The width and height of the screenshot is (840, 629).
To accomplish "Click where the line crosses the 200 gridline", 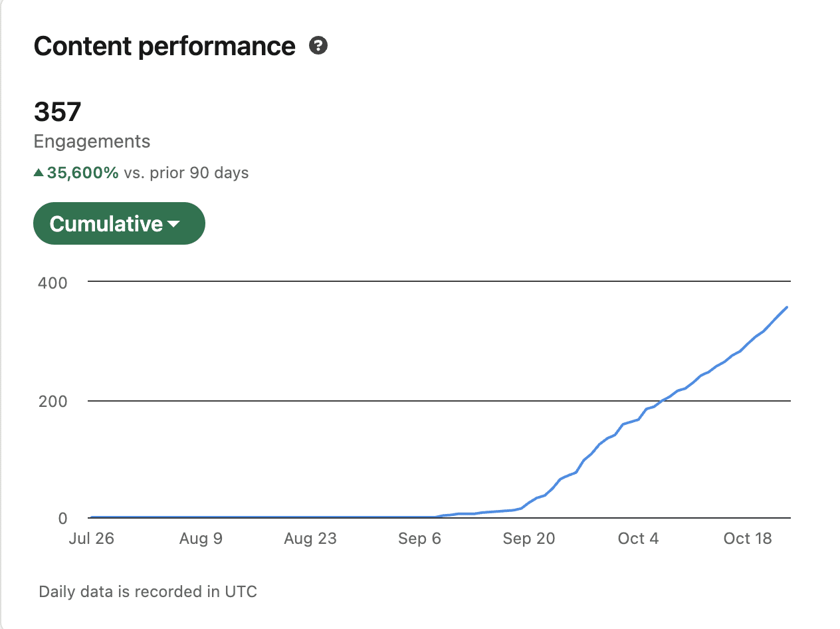I will coord(663,400).
